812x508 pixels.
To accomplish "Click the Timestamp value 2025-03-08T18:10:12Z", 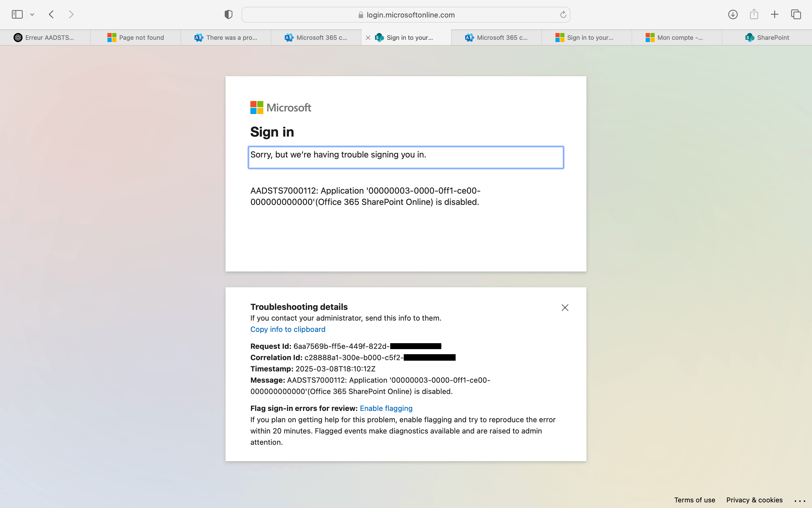I will coord(336,369).
